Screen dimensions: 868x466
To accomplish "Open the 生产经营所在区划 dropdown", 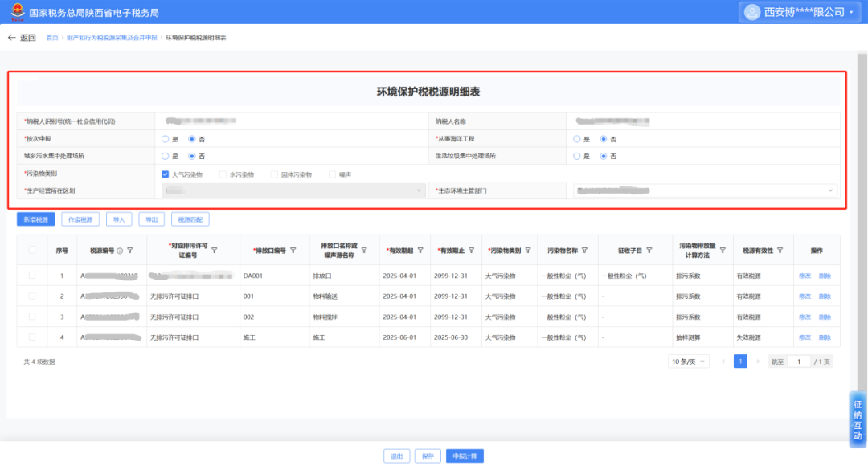I will (x=293, y=190).
